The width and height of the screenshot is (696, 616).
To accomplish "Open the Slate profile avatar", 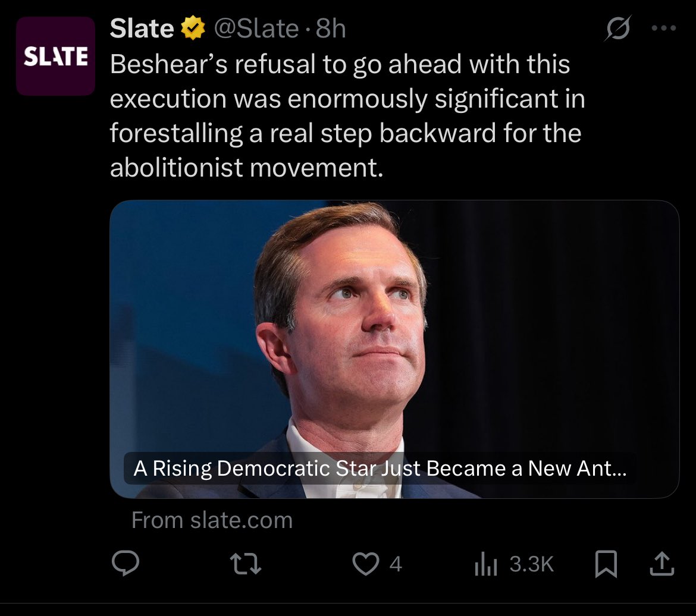I will [x=55, y=56].
